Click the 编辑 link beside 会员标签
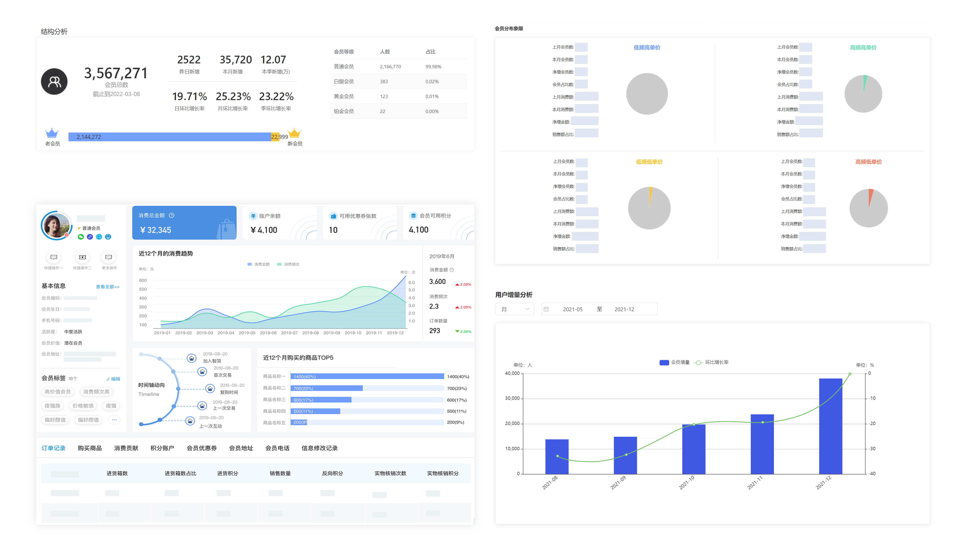 point(113,379)
